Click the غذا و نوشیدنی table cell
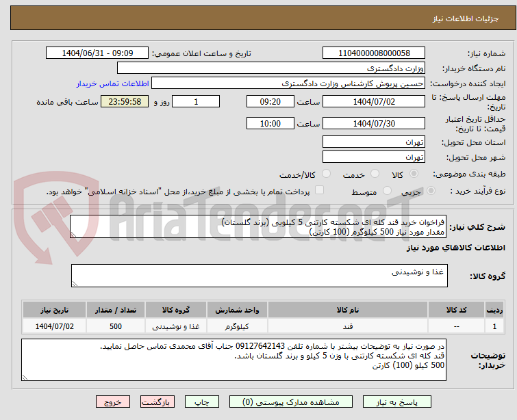This screenshot has height=420, width=517. pos(176,326)
